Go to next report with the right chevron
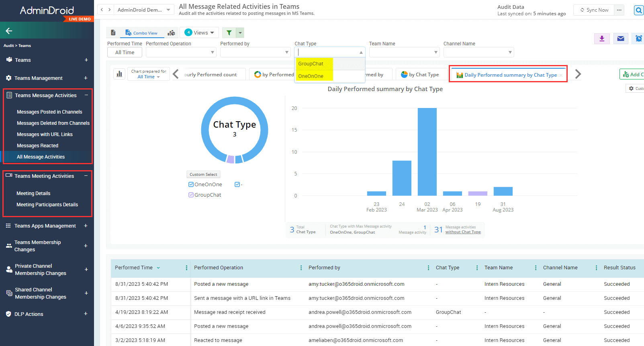 click(x=109, y=10)
